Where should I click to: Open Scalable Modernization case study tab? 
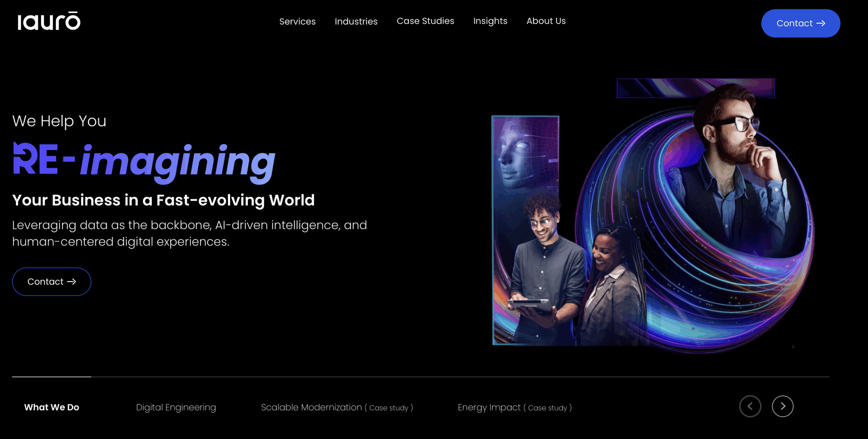pyautogui.click(x=337, y=407)
